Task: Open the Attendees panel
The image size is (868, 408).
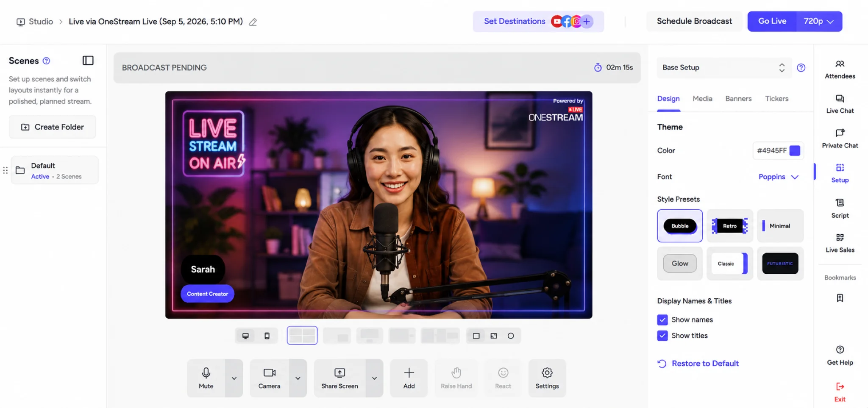Action: pos(840,69)
